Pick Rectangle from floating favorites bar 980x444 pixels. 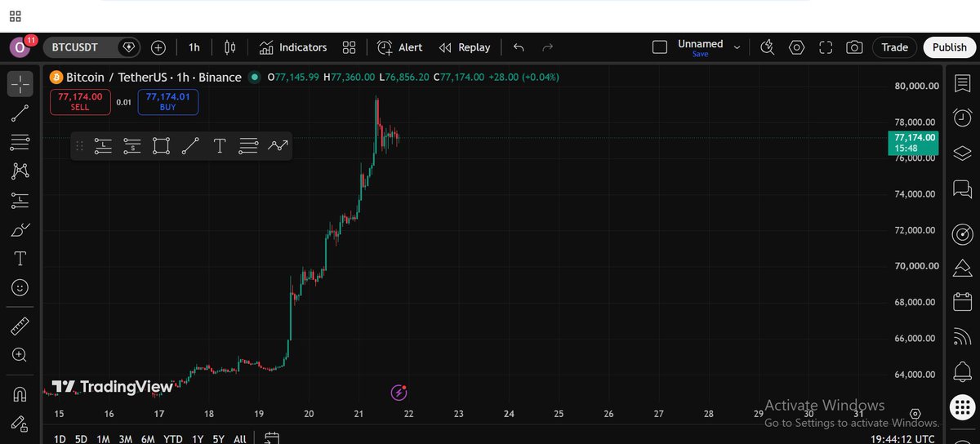coord(162,146)
